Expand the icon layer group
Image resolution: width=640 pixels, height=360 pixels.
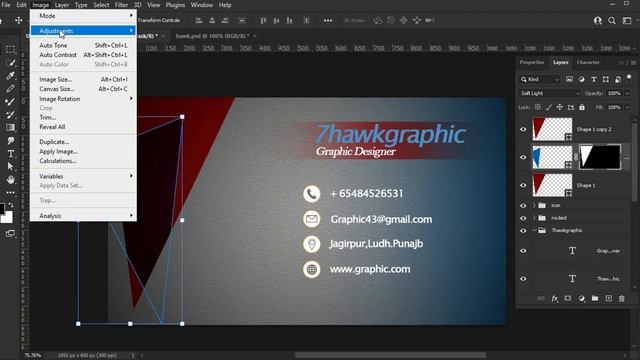[534, 205]
